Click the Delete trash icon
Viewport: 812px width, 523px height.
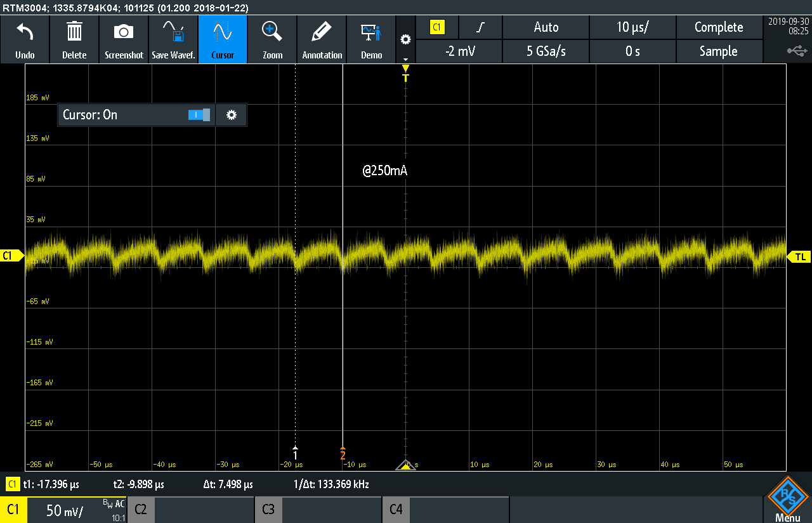point(74,39)
